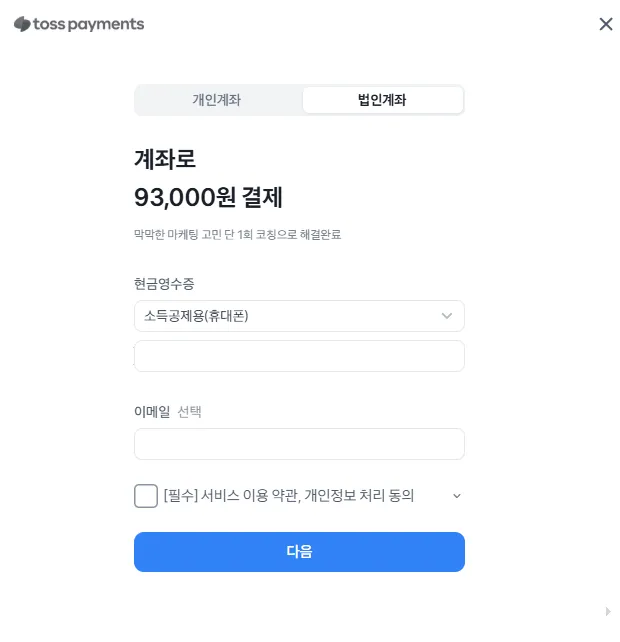Image resolution: width=620 pixels, height=642 pixels.
Task: Click the gray toss cloud logo mark
Action: click(x=22, y=24)
